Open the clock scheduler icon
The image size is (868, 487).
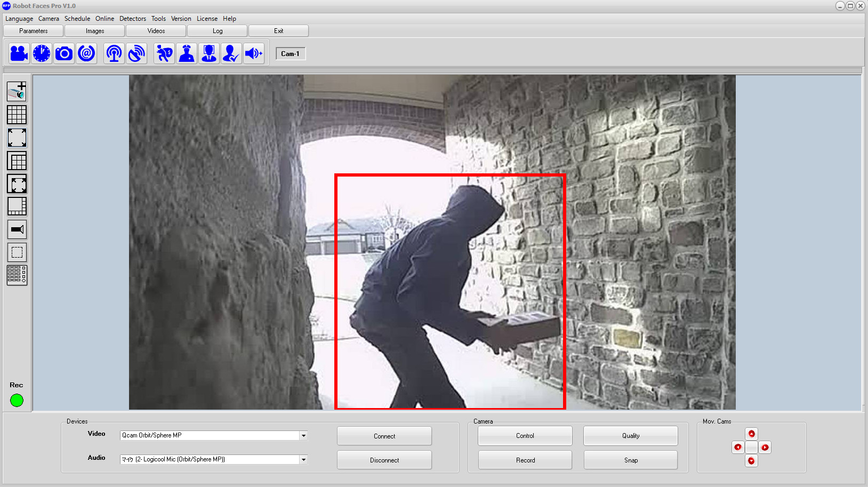[x=42, y=53]
